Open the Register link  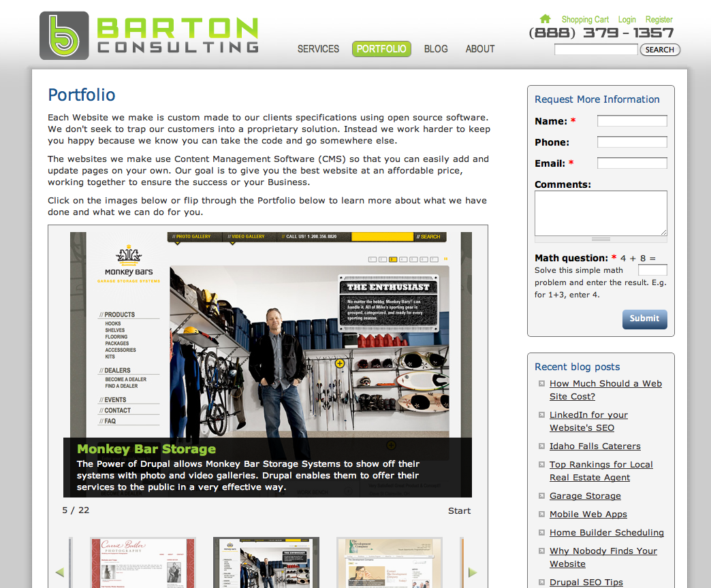coord(659,20)
